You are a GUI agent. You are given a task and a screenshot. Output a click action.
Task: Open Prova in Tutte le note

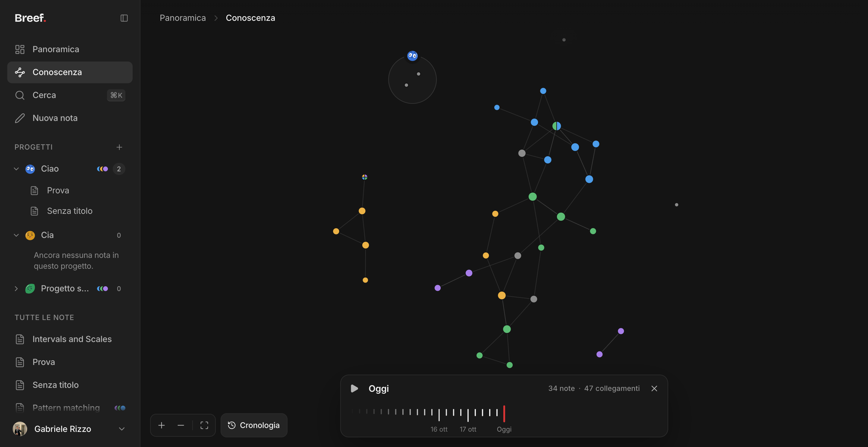click(70, 362)
